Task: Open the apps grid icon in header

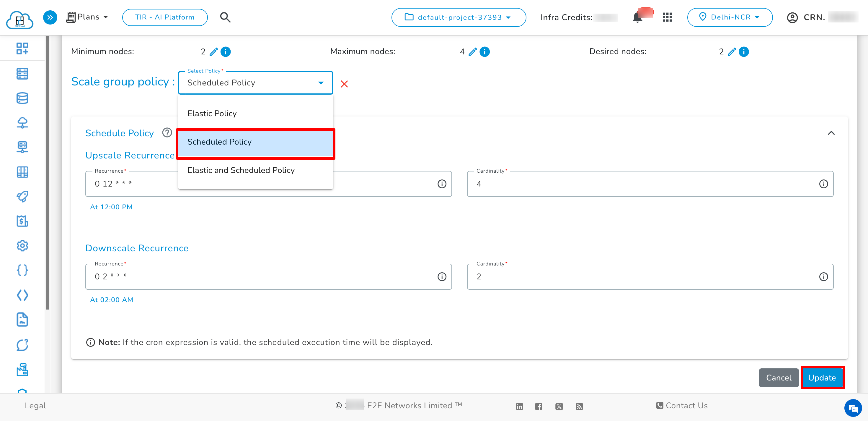Action: (667, 17)
